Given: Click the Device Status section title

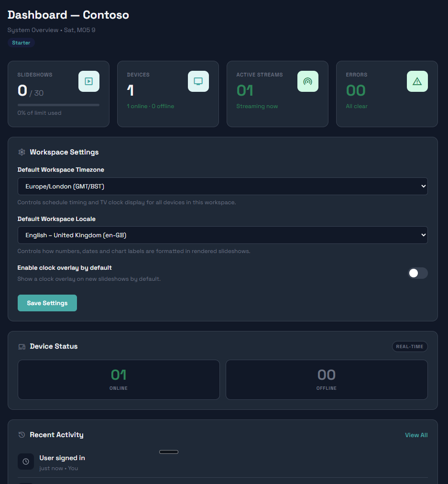Looking at the screenshot, I should pyautogui.click(x=54, y=346).
